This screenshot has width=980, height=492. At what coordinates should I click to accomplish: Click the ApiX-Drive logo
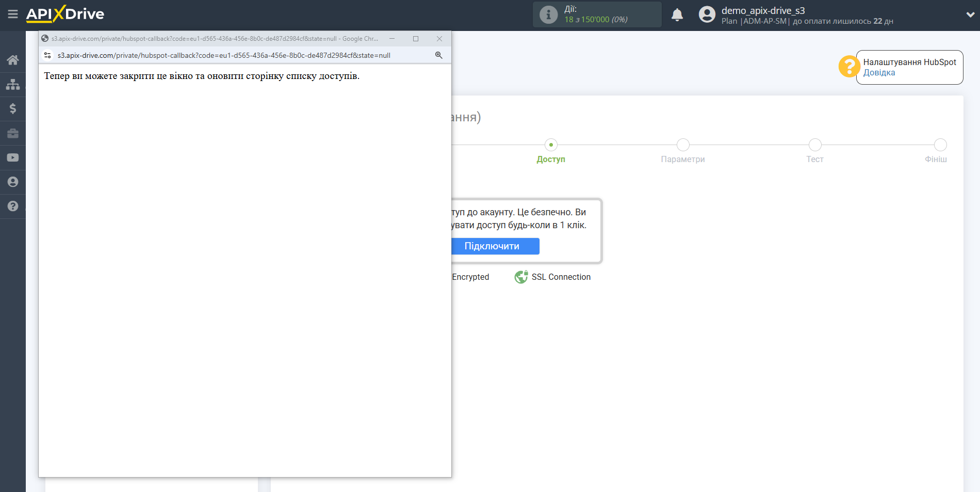[65, 14]
